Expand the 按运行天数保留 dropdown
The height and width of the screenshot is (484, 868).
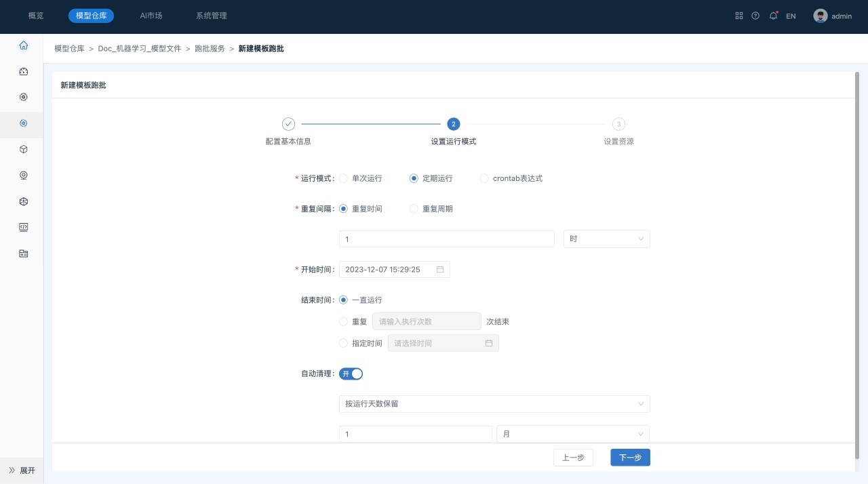point(494,404)
